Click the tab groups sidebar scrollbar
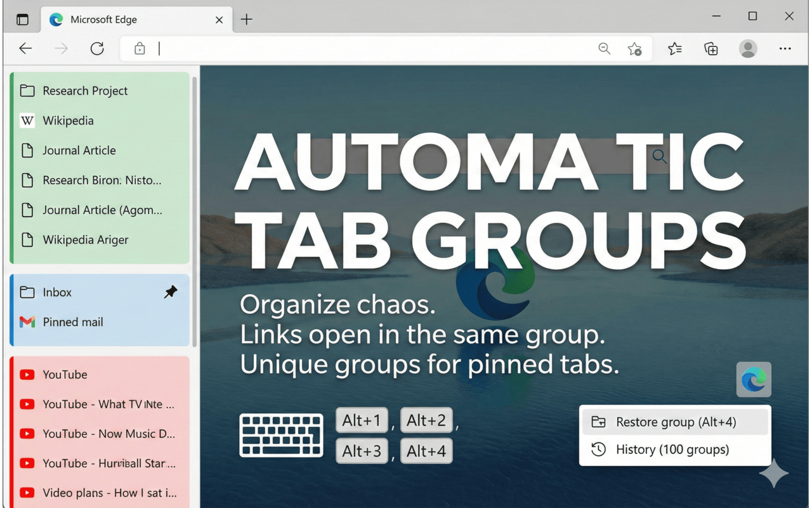 pyautogui.click(x=195, y=211)
